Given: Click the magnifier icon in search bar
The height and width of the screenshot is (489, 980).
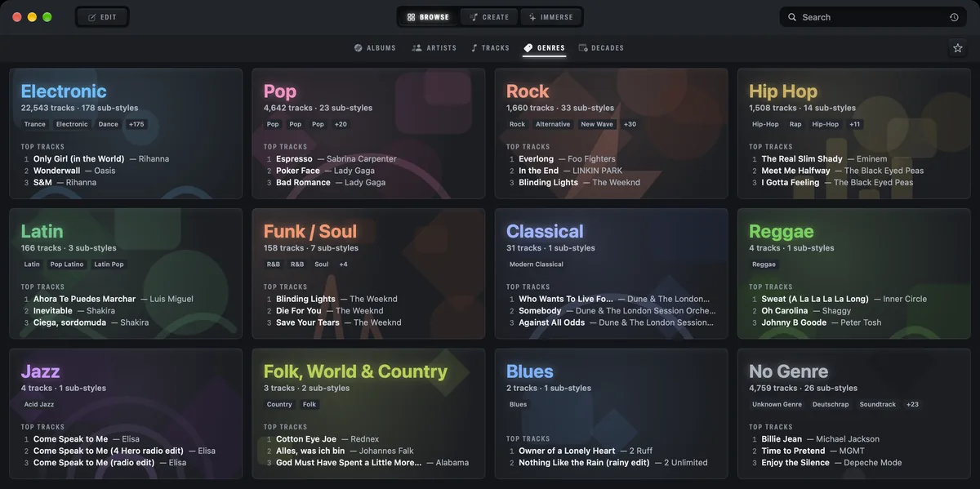Looking at the screenshot, I should point(792,17).
